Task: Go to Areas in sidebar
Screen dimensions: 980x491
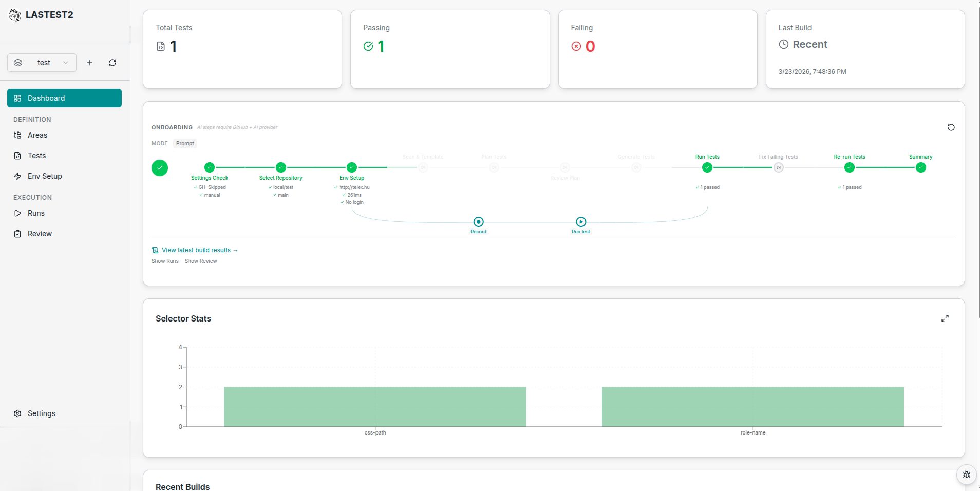Action: coord(64,135)
